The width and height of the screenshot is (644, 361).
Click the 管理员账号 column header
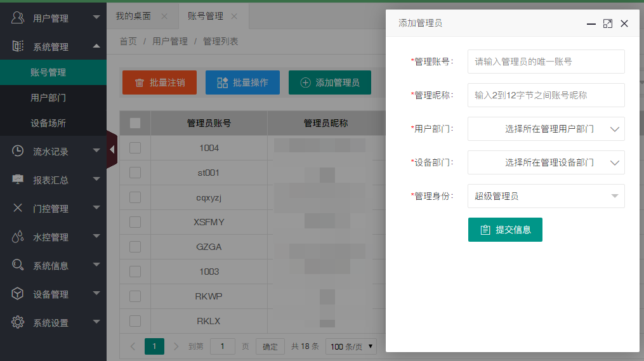(x=209, y=123)
